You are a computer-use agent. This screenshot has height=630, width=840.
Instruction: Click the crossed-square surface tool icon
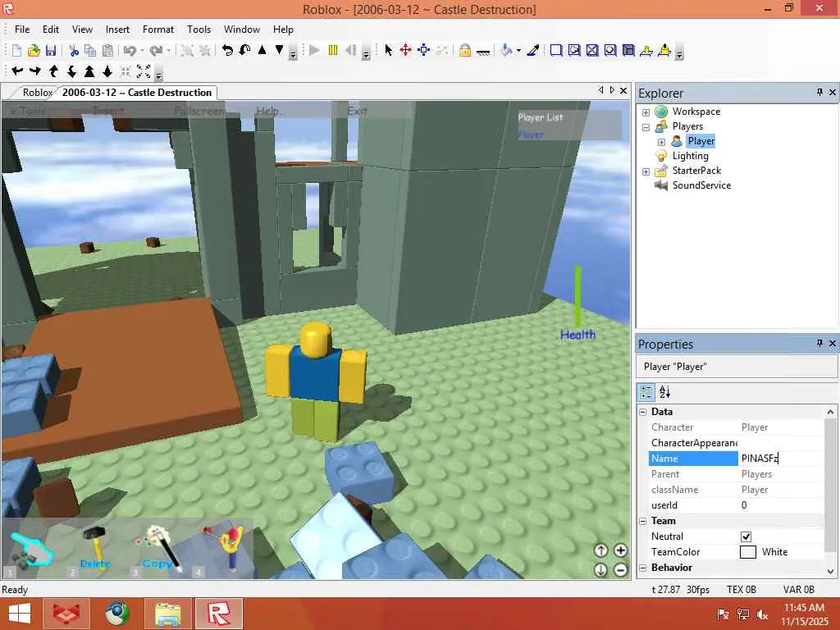click(x=592, y=50)
